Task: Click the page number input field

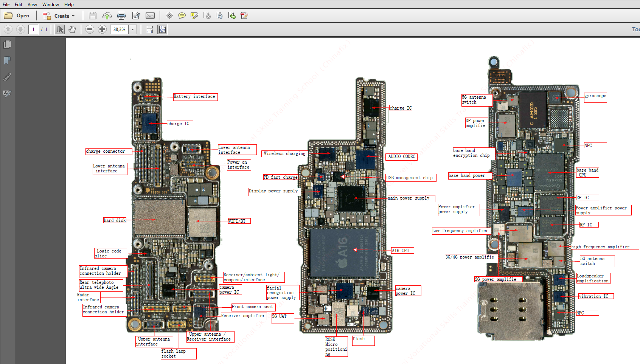Action: coord(33,29)
